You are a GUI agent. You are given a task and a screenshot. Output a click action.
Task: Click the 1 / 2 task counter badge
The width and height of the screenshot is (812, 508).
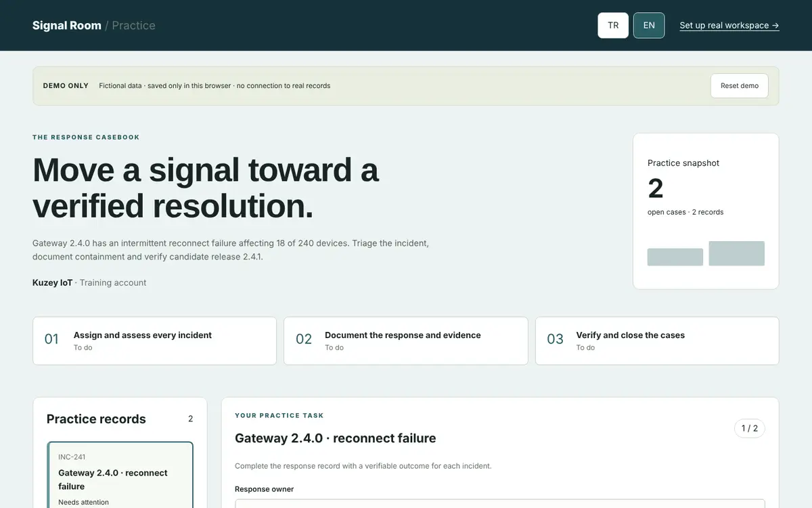click(x=750, y=428)
